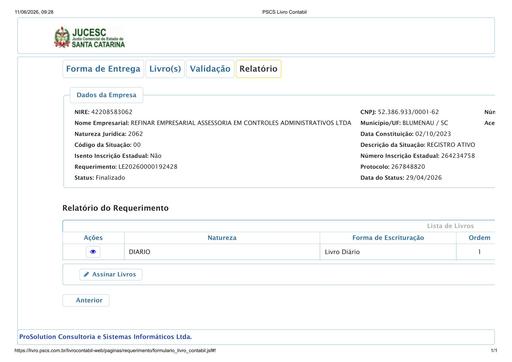Switch to the Livro(s) tab

[x=165, y=69]
